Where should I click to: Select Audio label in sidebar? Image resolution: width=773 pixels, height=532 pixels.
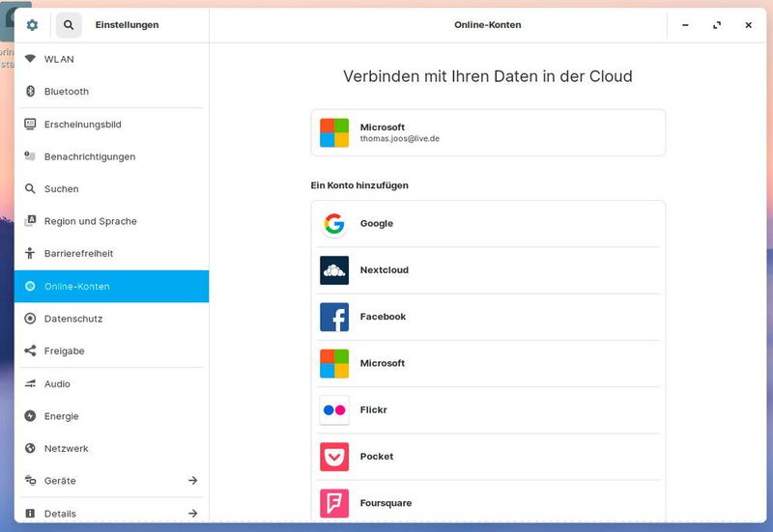(x=57, y=383)
